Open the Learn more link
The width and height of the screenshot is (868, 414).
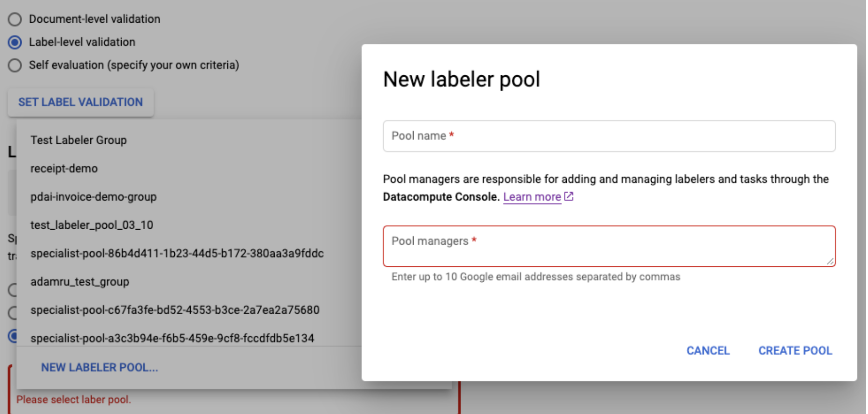(x=531, y=196)
